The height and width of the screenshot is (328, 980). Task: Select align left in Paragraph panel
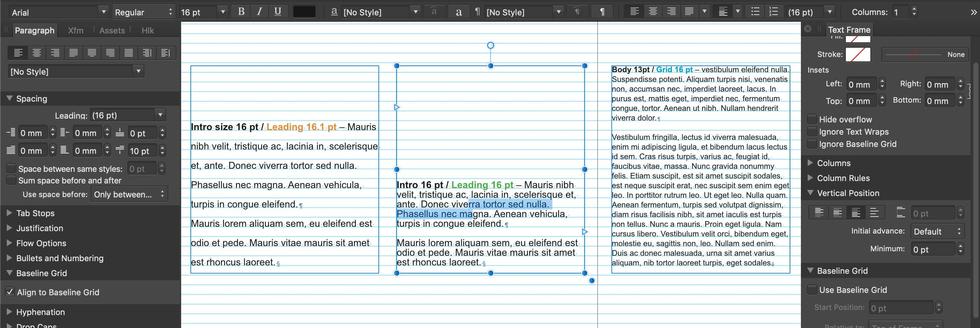pyautogui.click(x=18, y=53)
